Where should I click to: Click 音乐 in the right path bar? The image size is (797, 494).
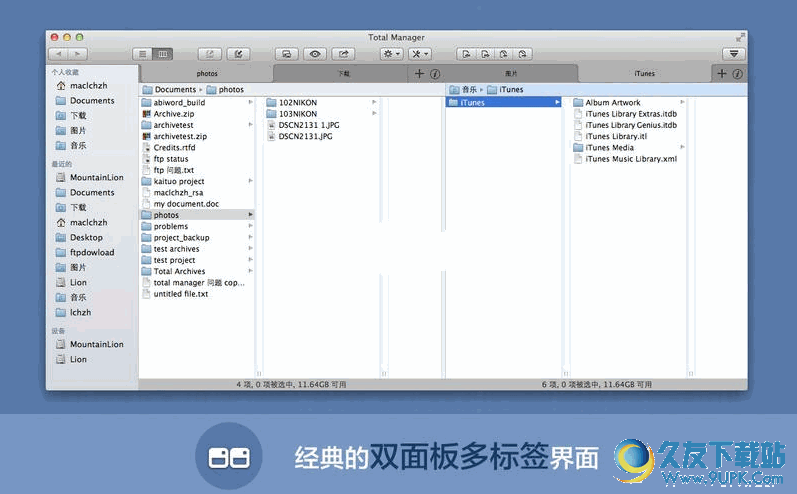coord(464,89)
